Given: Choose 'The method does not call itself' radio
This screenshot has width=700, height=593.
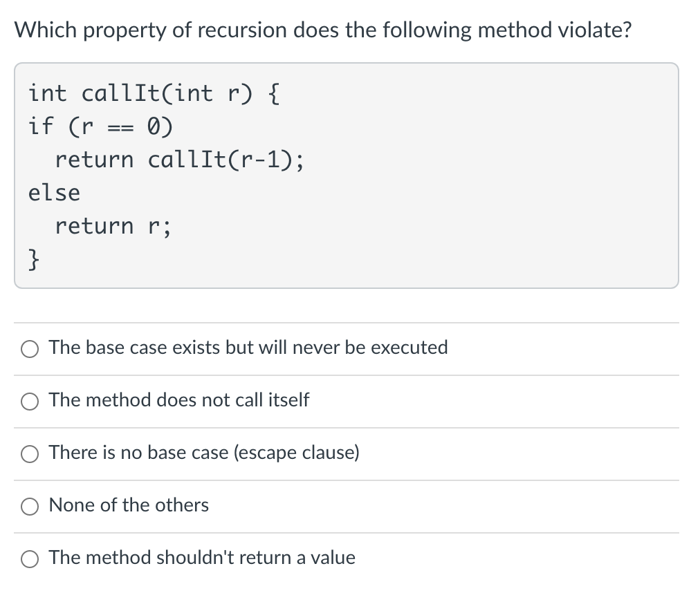Looking at the screenshot, I should click(30, 401).
